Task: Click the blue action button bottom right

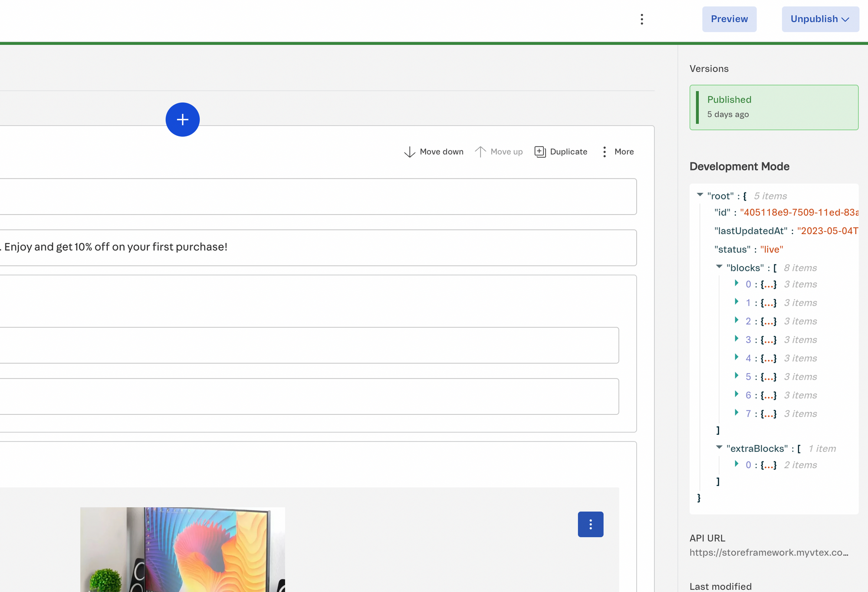Action: [x=590, y=524]
